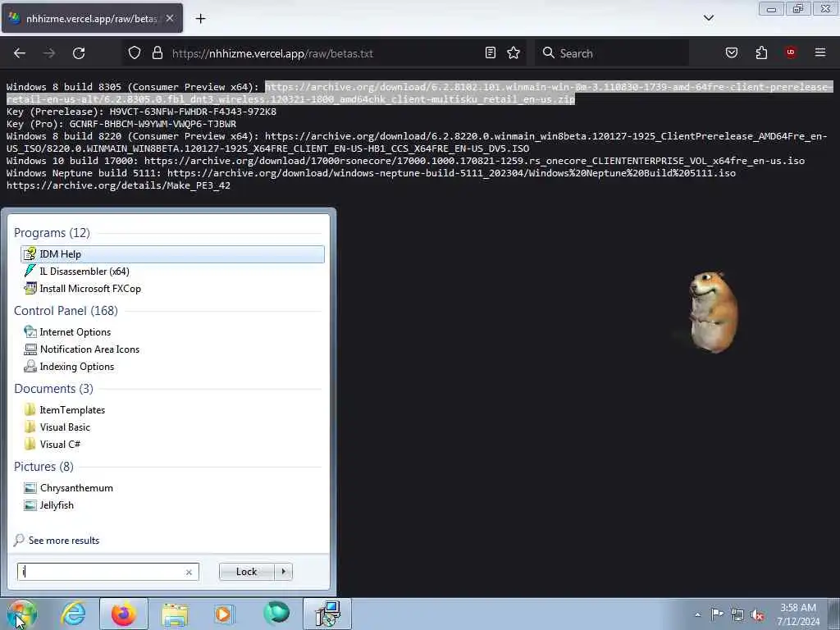The height and width of the screenshot is (630, 840).
Task: Open the Visual C# folder result
Action: pos(172,444)
